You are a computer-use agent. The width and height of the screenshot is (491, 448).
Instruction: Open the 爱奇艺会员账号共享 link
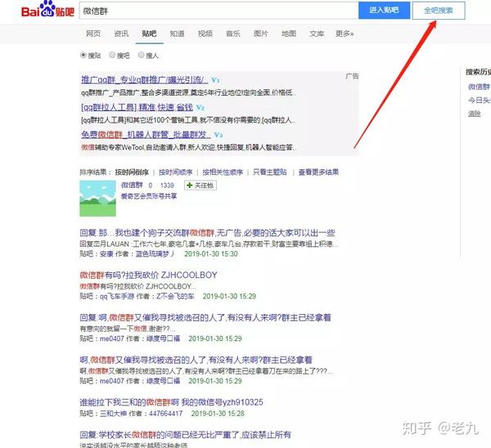[149, 196]
